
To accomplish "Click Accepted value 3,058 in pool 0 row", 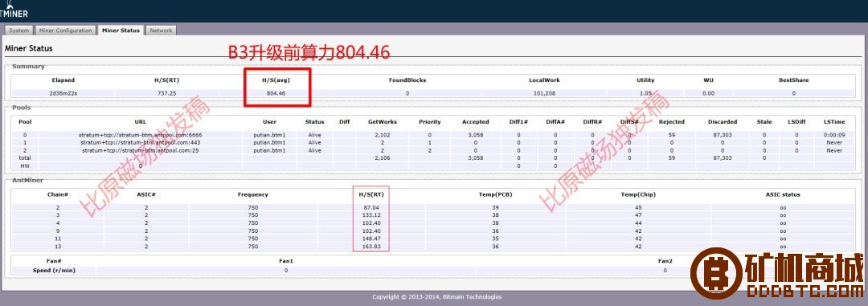I will pyautogui.click(x=476, y=135).
